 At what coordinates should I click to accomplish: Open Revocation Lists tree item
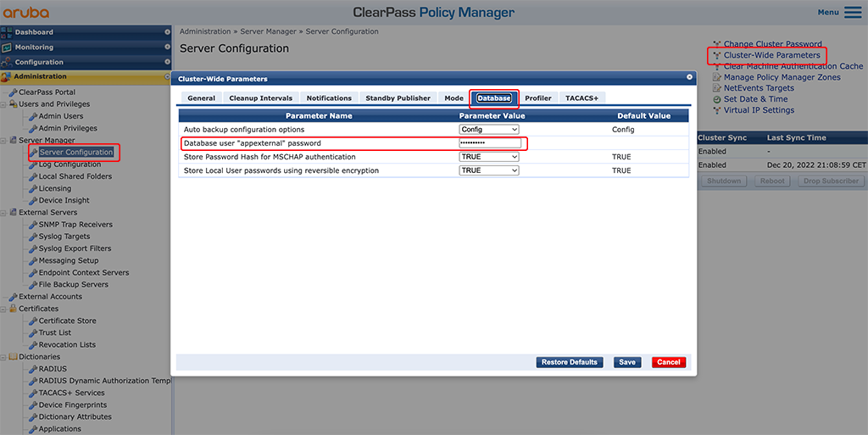point(67,345)
